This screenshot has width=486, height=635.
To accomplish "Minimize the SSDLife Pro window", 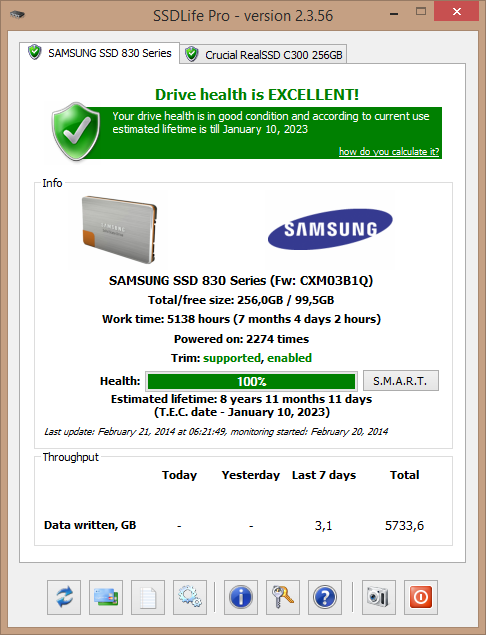I will (394, 14).
